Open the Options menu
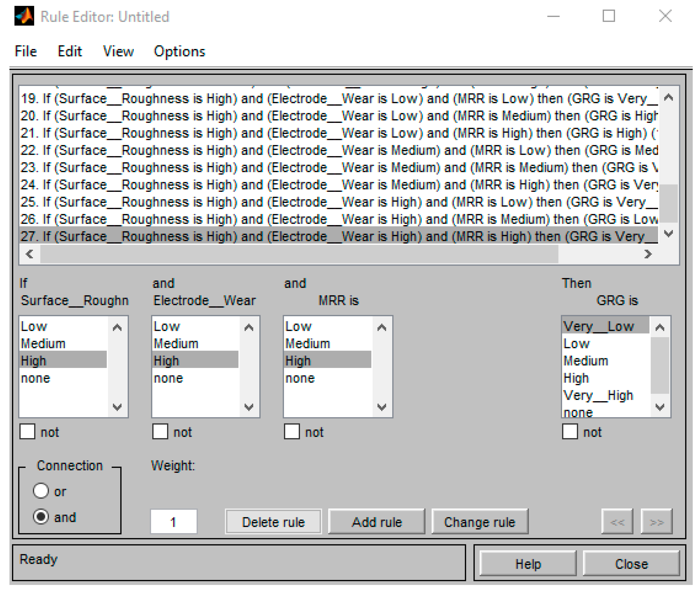 pos(179,51)
